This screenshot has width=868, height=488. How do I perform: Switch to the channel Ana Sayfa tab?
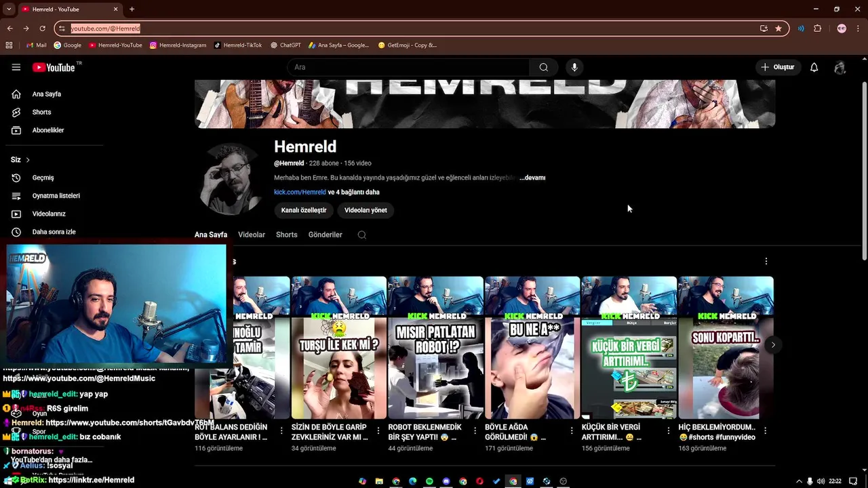pyautogui.click(x=211, y=235)
